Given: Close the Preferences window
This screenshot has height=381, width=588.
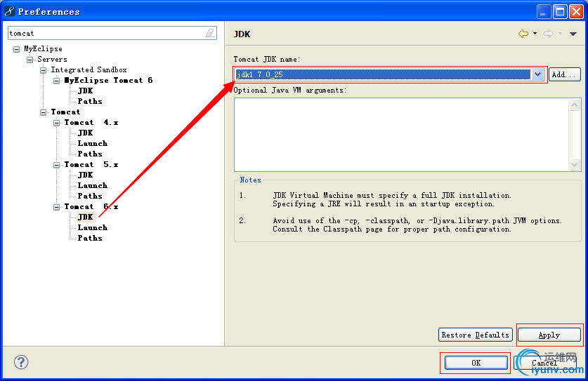Looking at the screenshot, I should coord(576,12).
